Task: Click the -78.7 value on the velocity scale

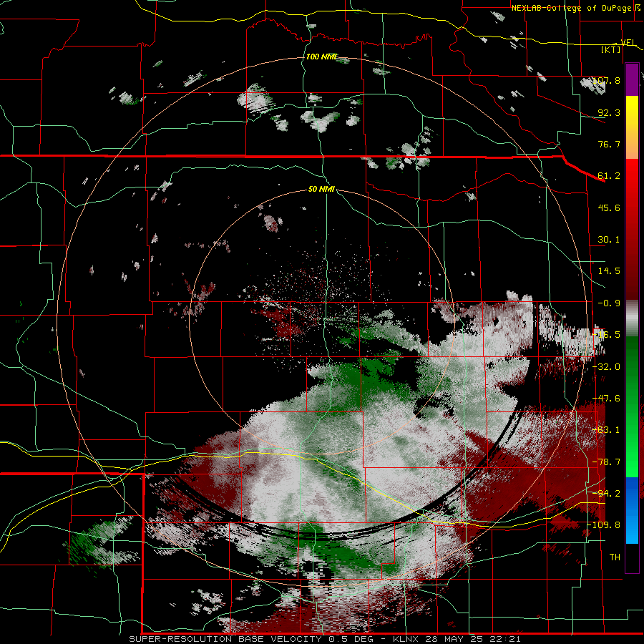Action: click(x=608, y=462)
